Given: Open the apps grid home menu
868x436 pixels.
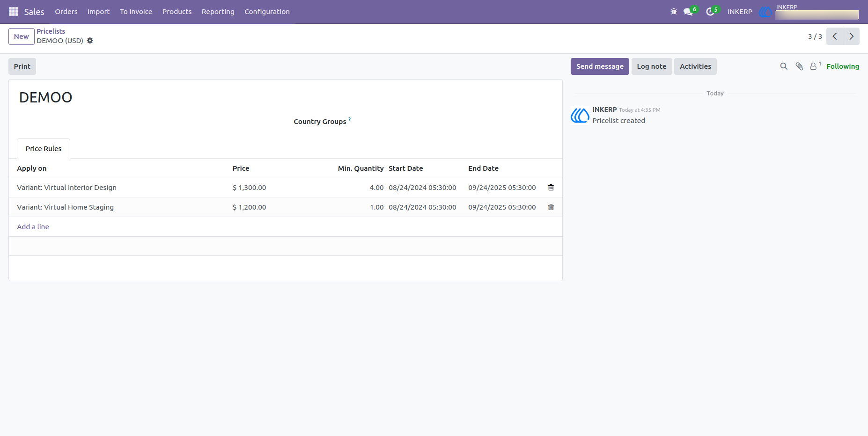Looking at the screenshot, I should 14,12.
